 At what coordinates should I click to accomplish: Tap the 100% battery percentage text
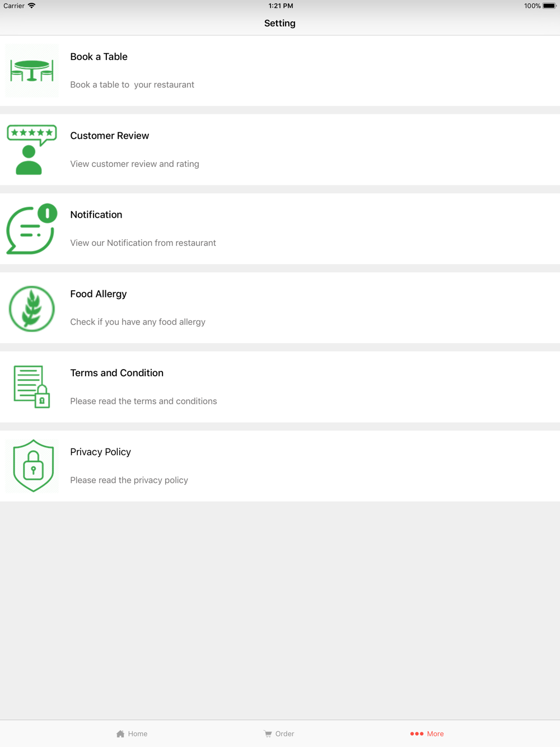pyautogui.click(x=532, y=6)
